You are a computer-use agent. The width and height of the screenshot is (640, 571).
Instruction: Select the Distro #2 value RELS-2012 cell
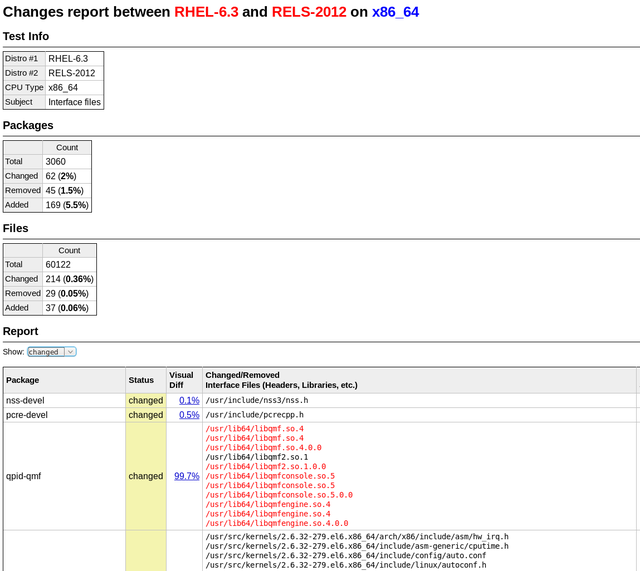click(74, 73)
